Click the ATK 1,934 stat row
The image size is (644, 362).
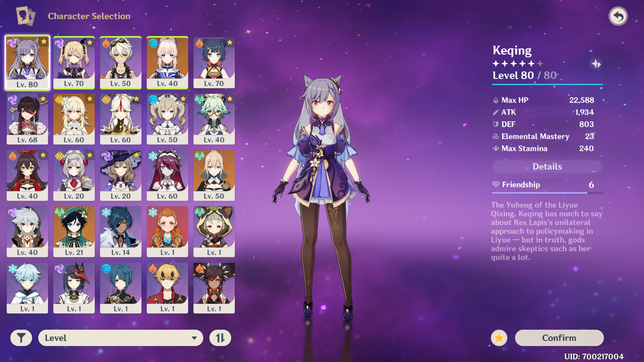coord(543,112)
